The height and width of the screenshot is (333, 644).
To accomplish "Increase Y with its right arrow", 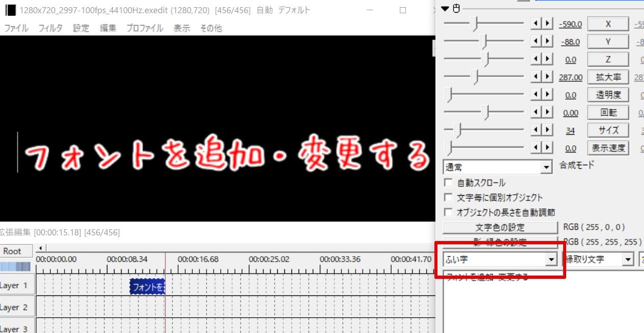I will click(547, 42).
